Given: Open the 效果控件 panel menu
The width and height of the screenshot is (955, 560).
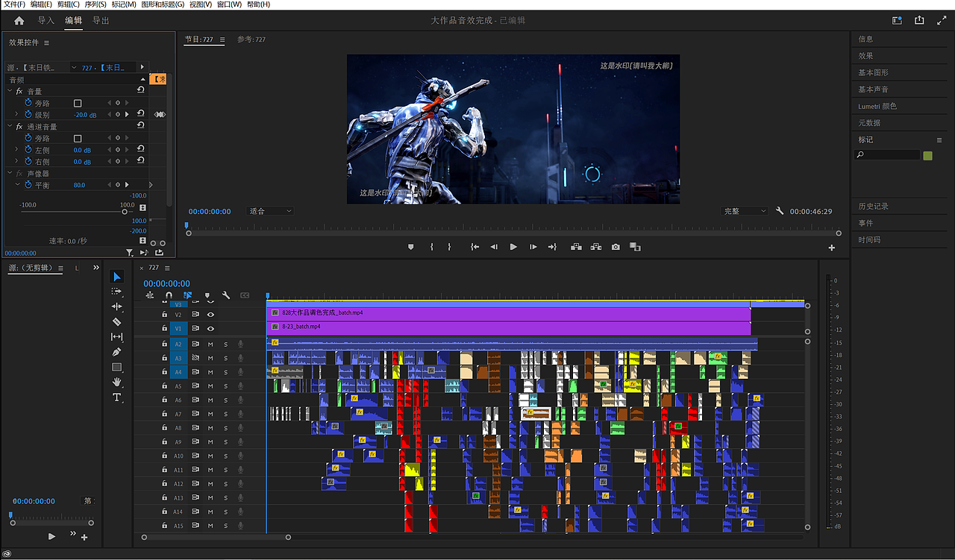Looking at the screenshot, I should (46, 43).
